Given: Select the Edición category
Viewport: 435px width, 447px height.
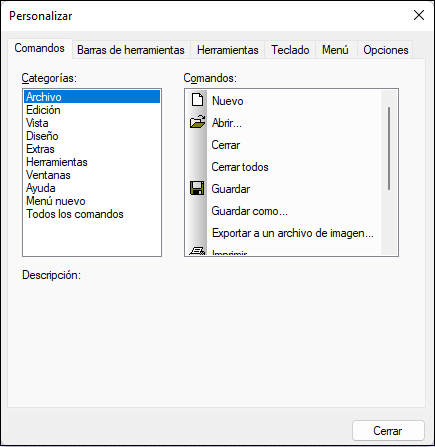Looking at the screenshot, I should point(92,110).
